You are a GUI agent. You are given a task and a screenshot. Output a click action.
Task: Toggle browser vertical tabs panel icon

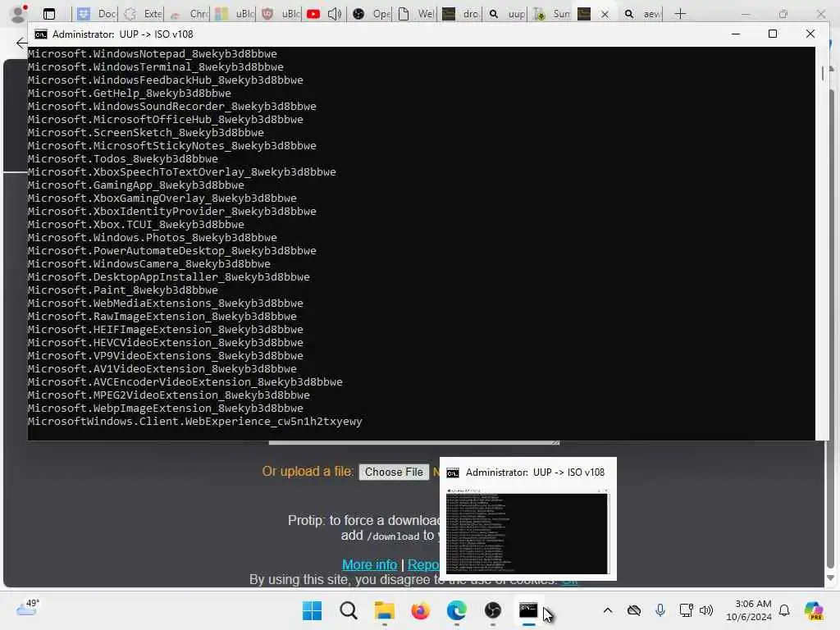(49, 14)
